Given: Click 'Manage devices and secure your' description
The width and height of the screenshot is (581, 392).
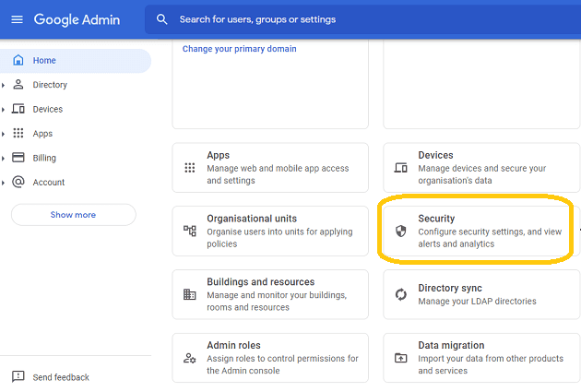Looking at the screenshot, I should [x=482, y=168].
